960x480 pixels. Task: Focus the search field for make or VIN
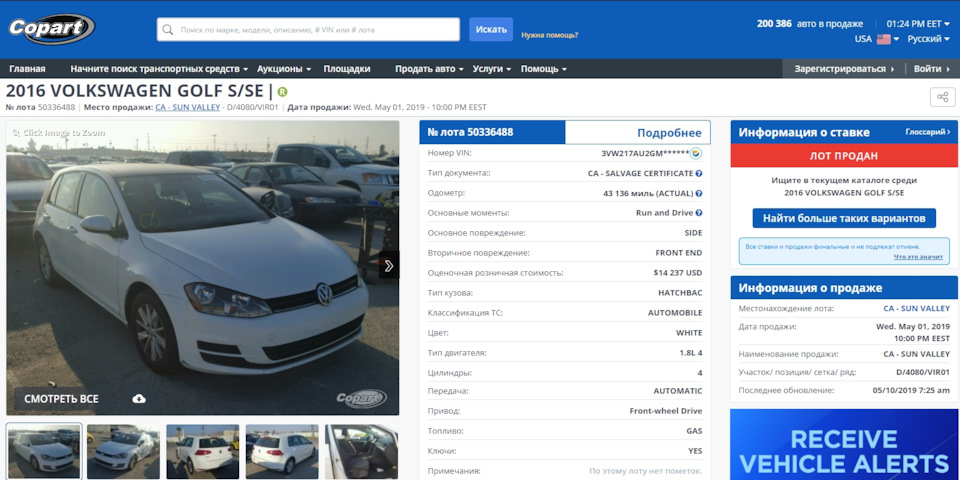pos(308,29)
